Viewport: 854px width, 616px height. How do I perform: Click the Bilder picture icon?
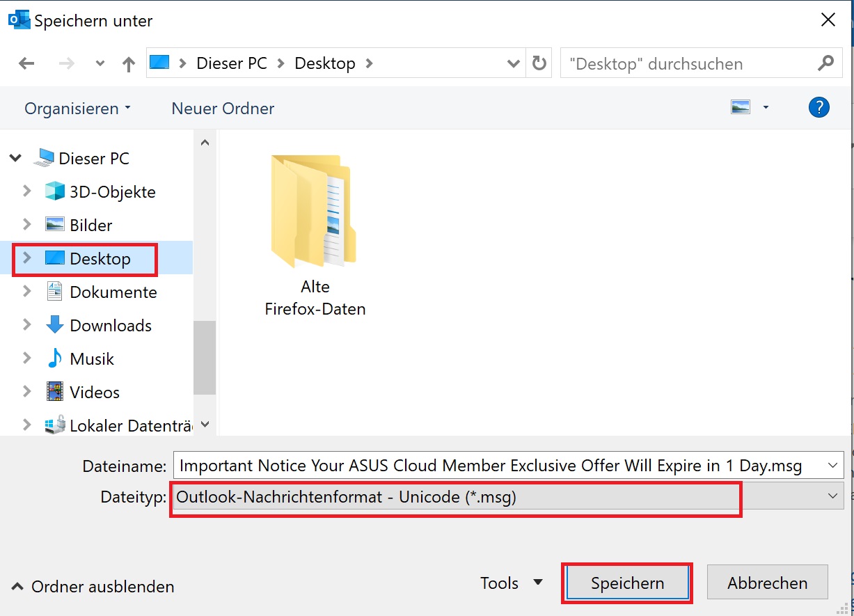pos(54,225)
